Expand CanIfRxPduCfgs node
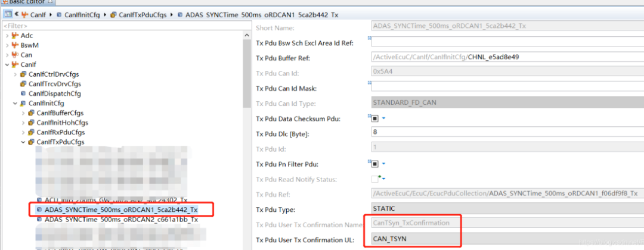 [x=23, y=132]
